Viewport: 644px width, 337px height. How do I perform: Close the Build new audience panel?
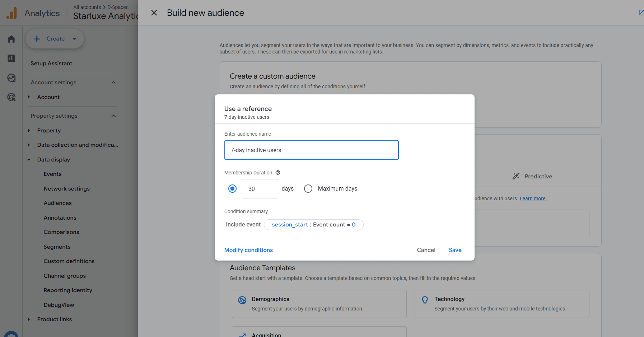(x=154, y=13)
